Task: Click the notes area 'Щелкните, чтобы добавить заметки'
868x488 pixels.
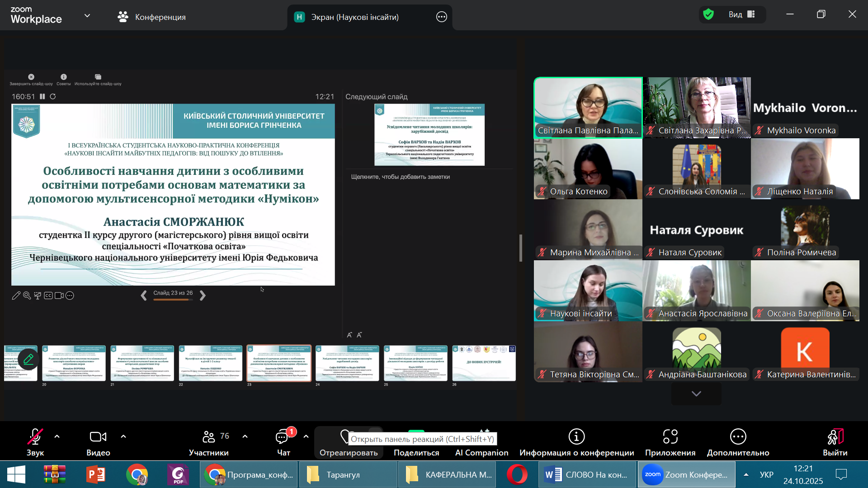Action: tap(401, 177)
